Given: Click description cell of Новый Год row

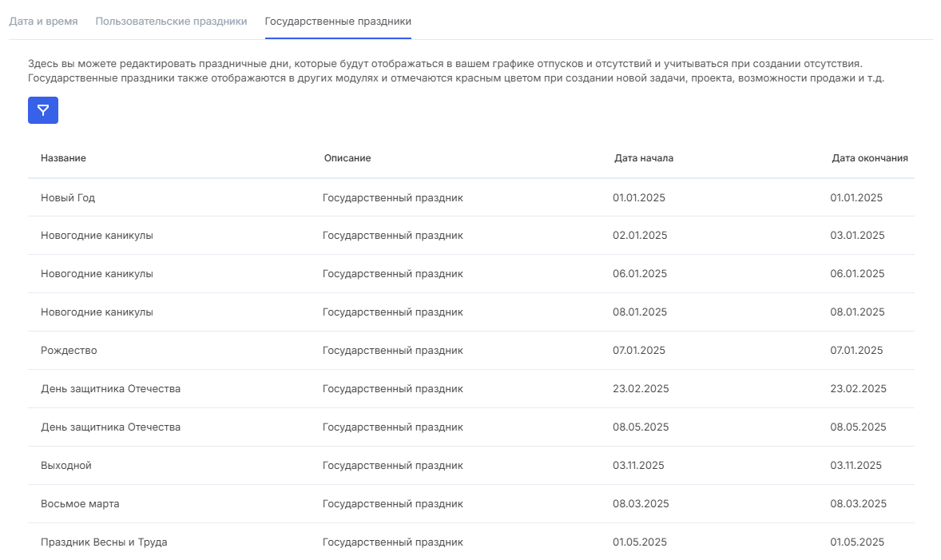Looking at the screenshot, I should tap(392, 197).
